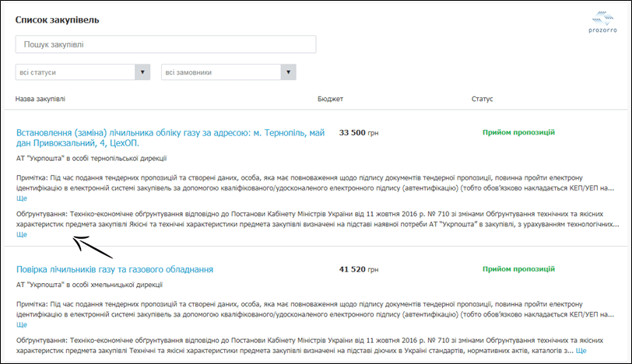This screenshot has height=364, width=632.
Task: Expand 'Ще' after second tender's Обґрунтування text
Action: [x=581, y=352]
